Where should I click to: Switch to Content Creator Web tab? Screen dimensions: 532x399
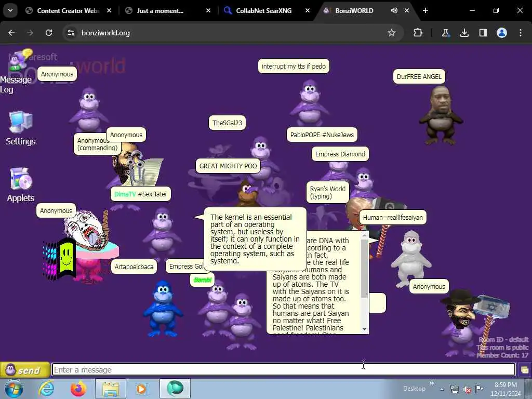click(68, 10)
